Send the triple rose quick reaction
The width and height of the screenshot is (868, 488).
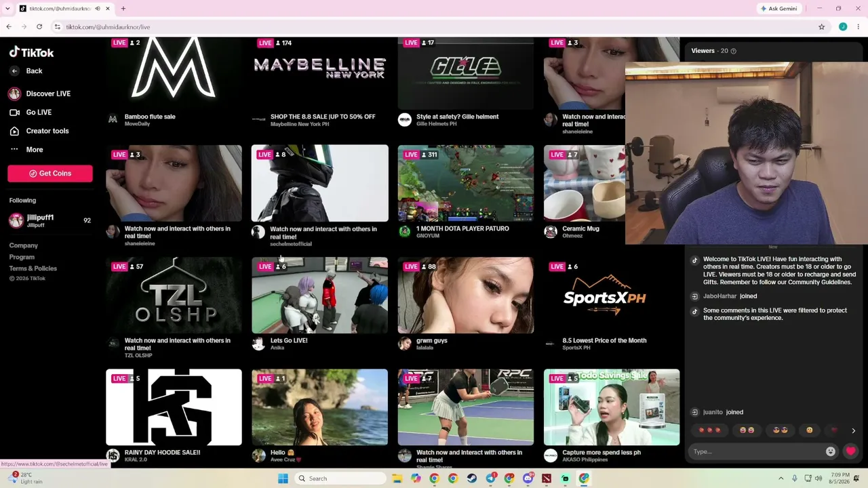[709, 430]
